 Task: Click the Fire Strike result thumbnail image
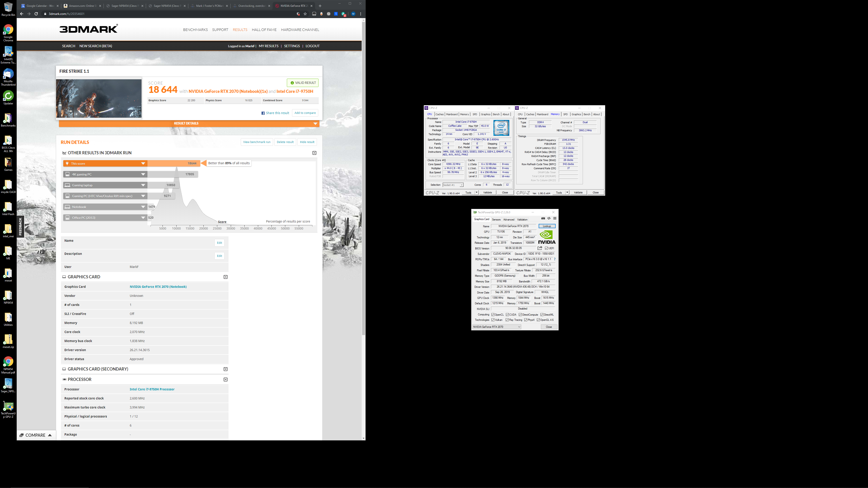(99, 98)
